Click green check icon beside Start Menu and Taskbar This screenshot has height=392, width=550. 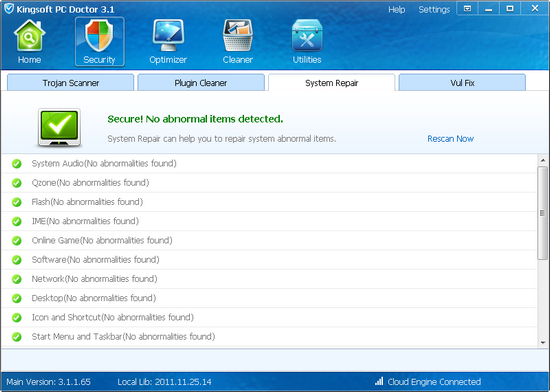16,337
